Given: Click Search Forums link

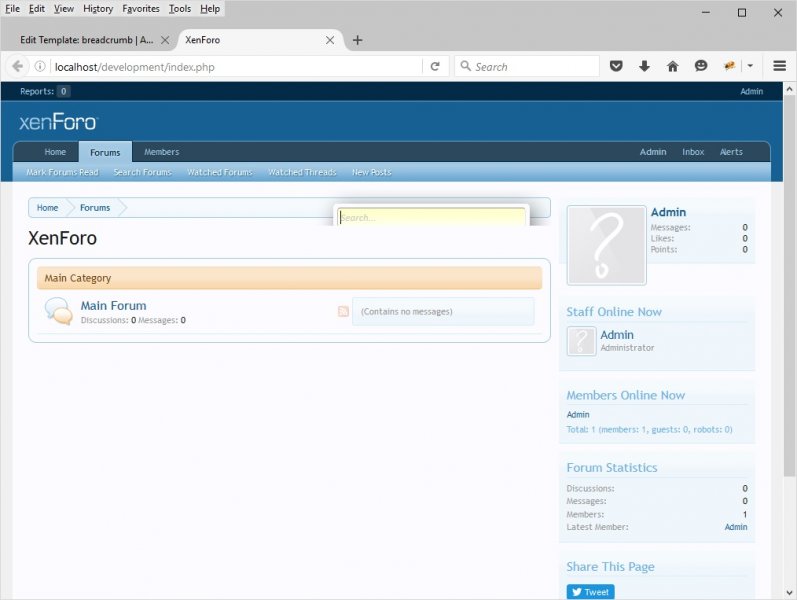Looking at the screenshot, I should coord(143,172).
